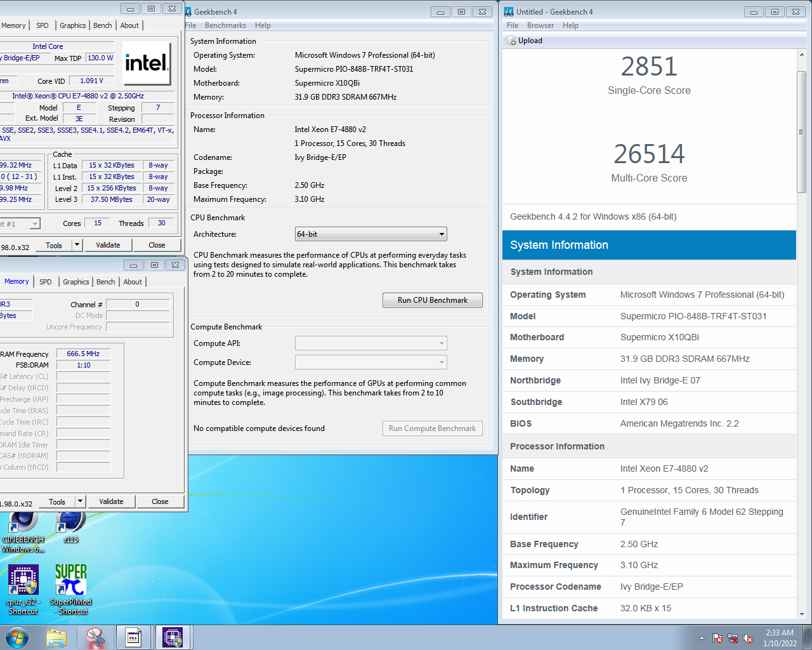Open File menu in Untitled results window
The height and width of the screenshot is (650, 812).
click(x=513, y=25)
